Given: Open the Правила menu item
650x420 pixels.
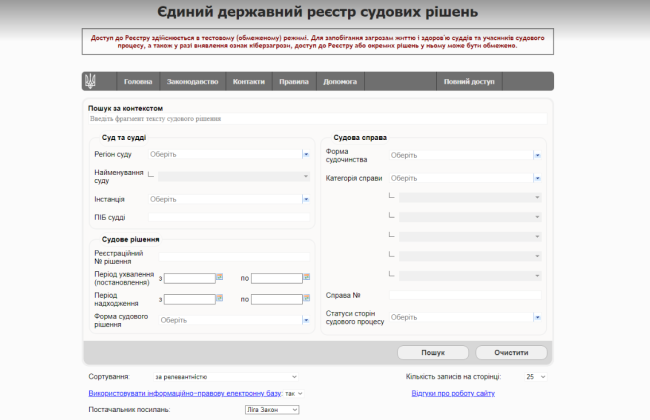Looking at the screenshot, I should tap(294, 82).
